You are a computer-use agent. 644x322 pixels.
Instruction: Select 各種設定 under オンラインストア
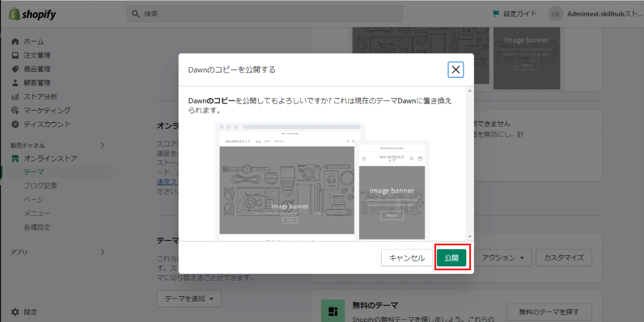pos(37,227)
